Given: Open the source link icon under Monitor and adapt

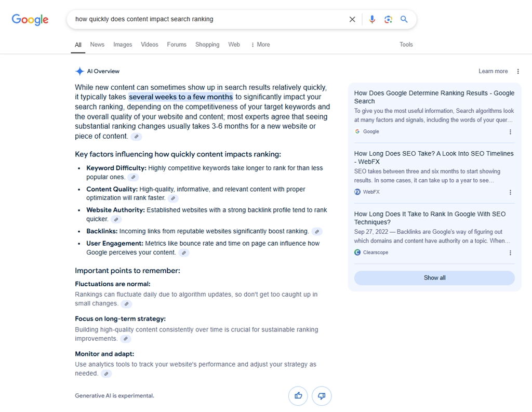Looking at the screenshot, I should (106, 374).
